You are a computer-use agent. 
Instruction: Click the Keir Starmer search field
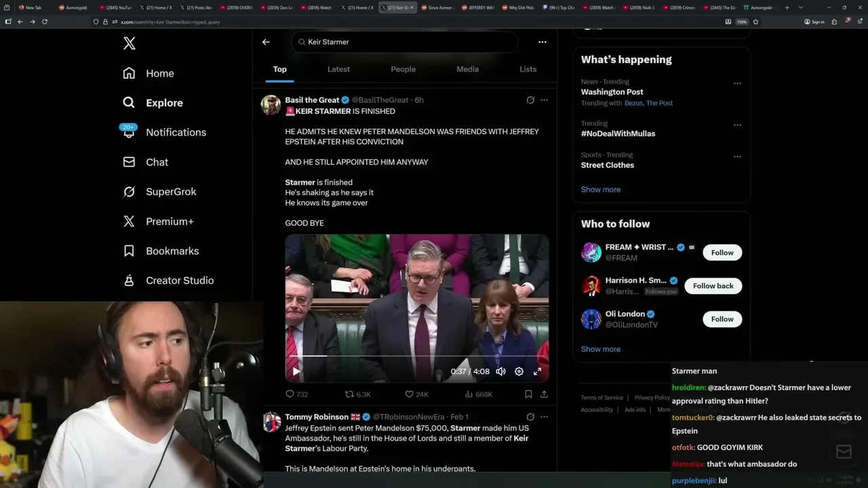(405, 42)
